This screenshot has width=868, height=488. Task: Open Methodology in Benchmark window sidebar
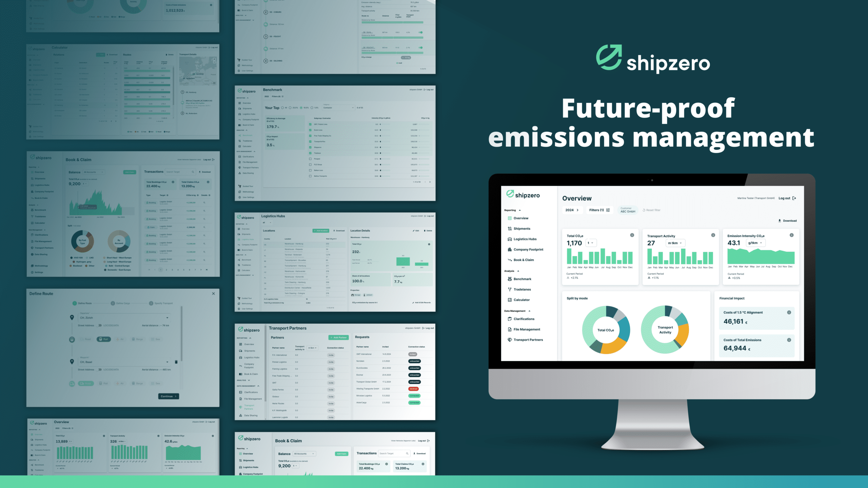pyautogui.click(x=248, y=192)
